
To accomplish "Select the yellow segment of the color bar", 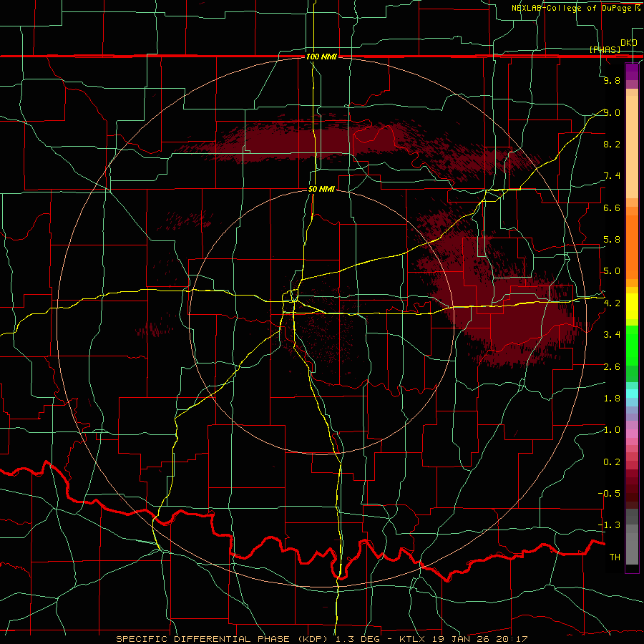I will coord(632,306).
